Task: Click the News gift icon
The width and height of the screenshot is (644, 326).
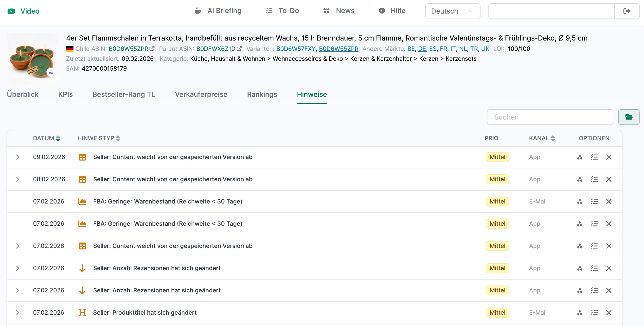Action: pyautogui.click(x=326, y=11)
